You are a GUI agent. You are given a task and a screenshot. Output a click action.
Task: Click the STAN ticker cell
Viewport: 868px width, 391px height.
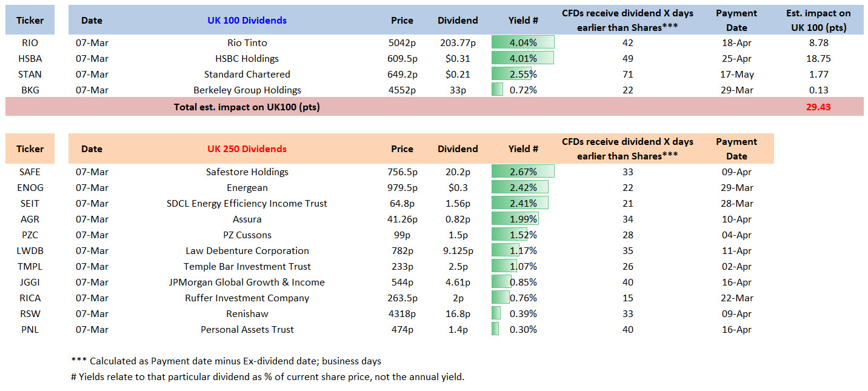click(x=30, y=75)
